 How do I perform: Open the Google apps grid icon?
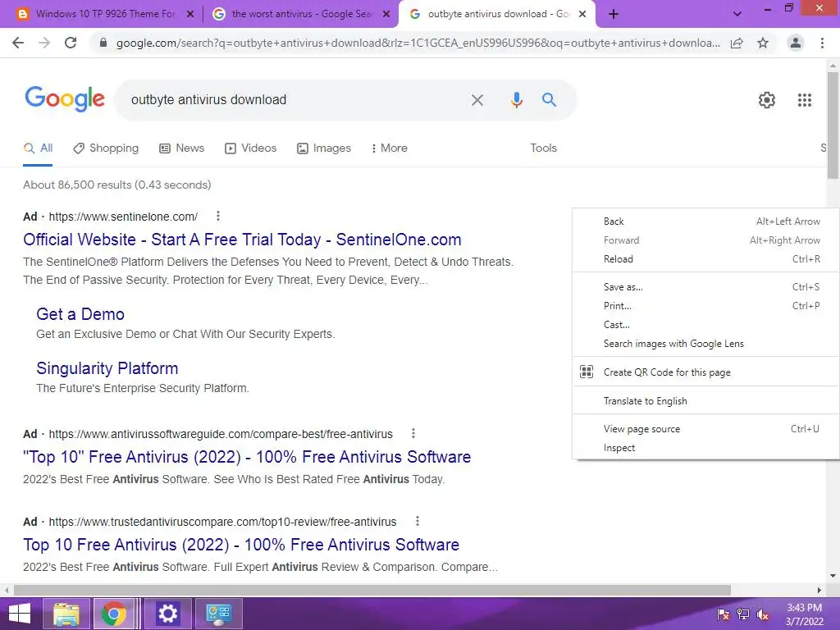pyautogui.click(x=805, y=100)
